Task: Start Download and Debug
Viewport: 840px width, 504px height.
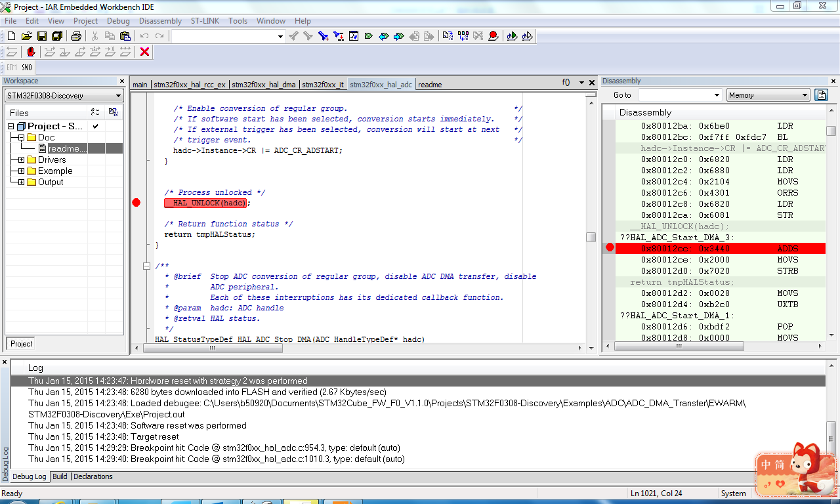Action: coord(512,36)
